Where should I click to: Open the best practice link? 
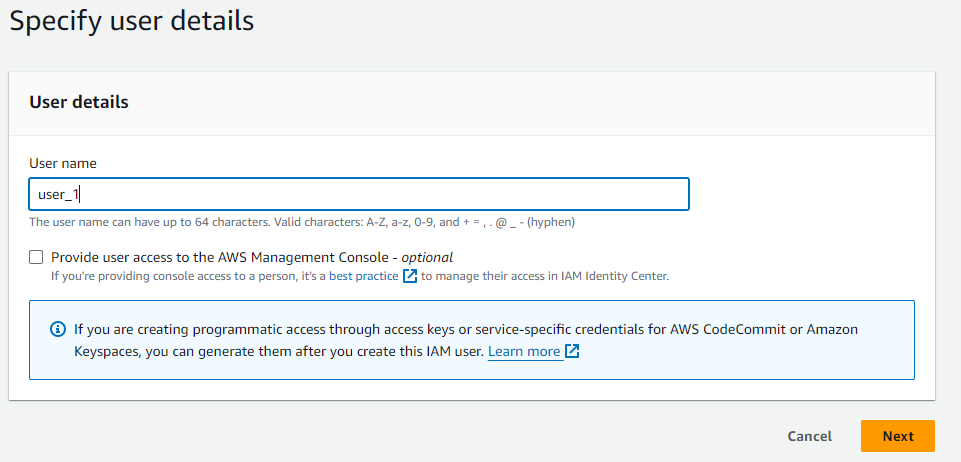pos(364,276)
